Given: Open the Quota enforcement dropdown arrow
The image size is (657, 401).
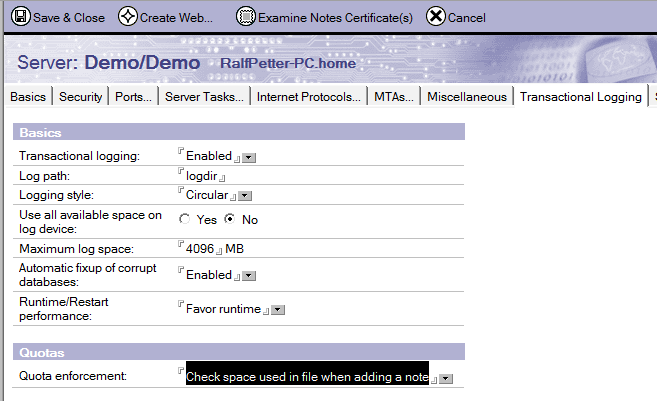Looking at the screenshot, I should coord(446,378).
